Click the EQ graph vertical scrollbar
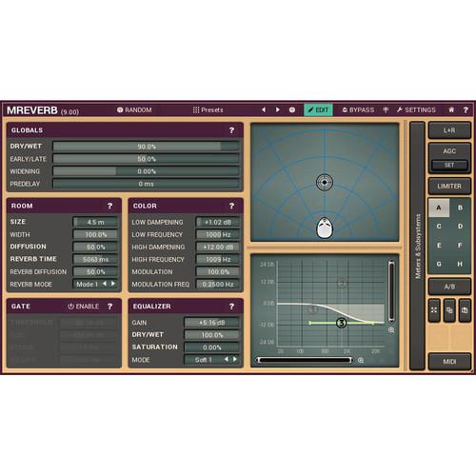Screen dimensions: 476x476 pos(391,291)
